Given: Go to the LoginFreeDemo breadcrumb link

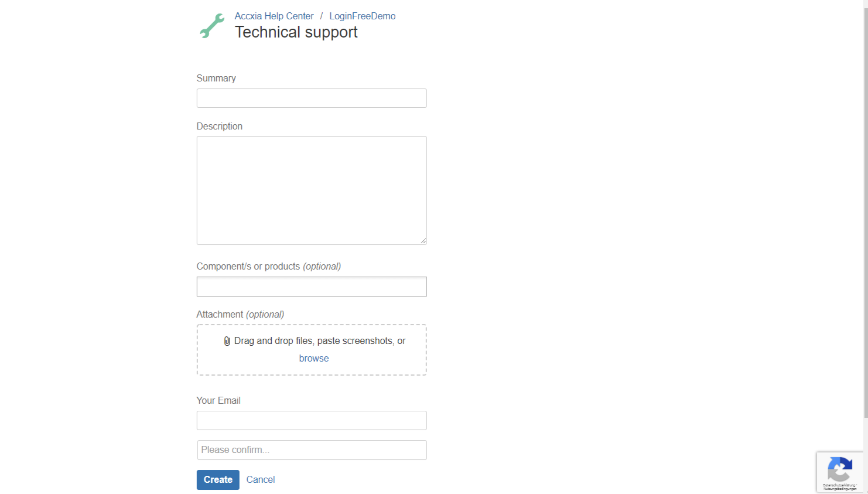Looking at the screenshot, I should [362, 16].
